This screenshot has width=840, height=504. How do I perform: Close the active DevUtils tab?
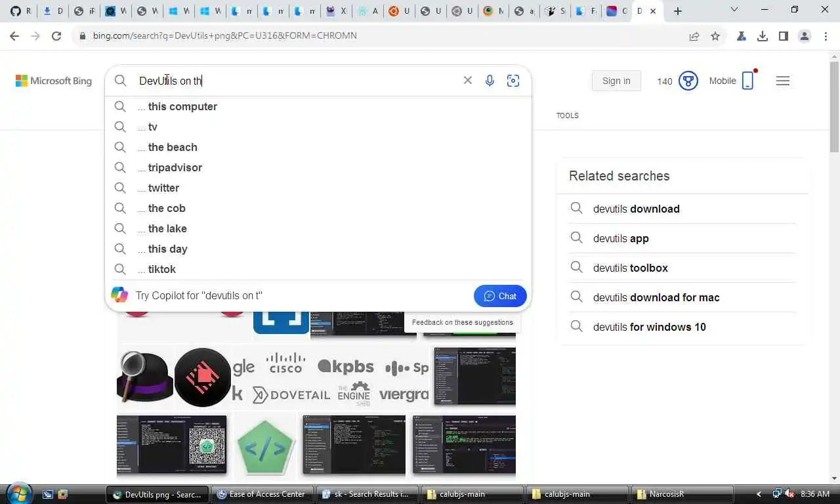(x=653, y=11)
